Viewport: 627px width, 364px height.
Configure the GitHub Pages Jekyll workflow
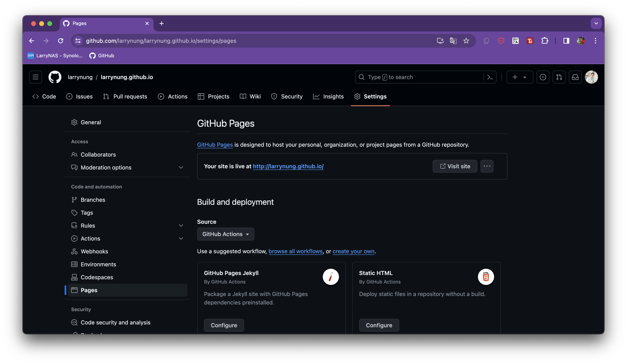click(x=224, y=325)
